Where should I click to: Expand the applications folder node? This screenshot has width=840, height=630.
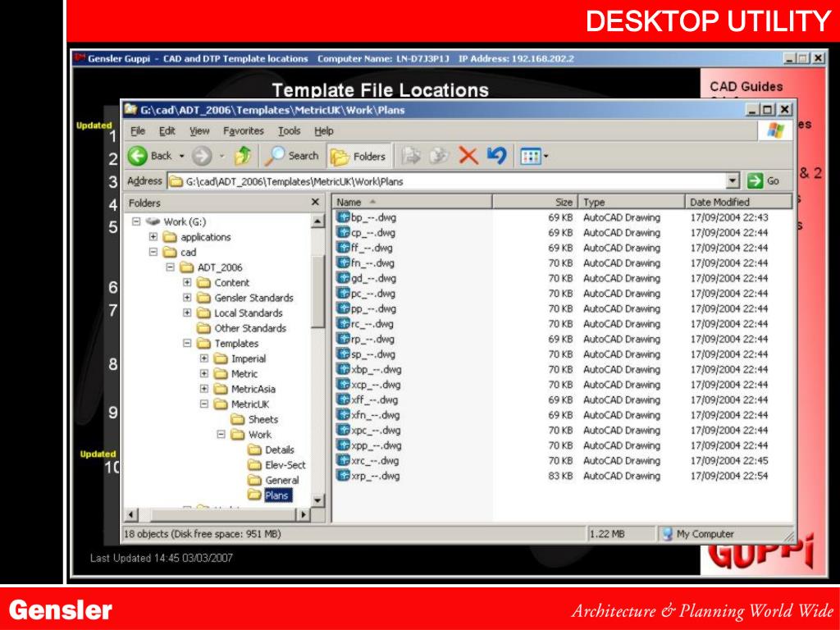[153, 236]
